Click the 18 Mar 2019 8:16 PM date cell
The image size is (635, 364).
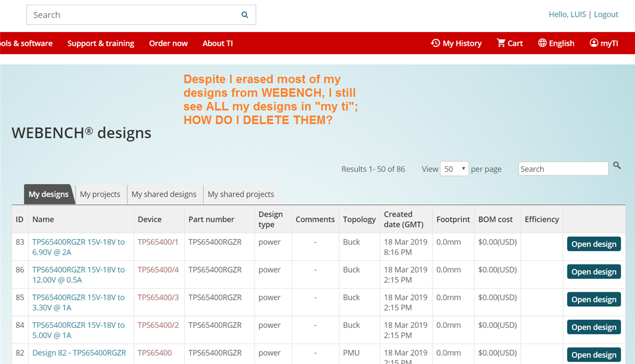(x=406, y=247)
